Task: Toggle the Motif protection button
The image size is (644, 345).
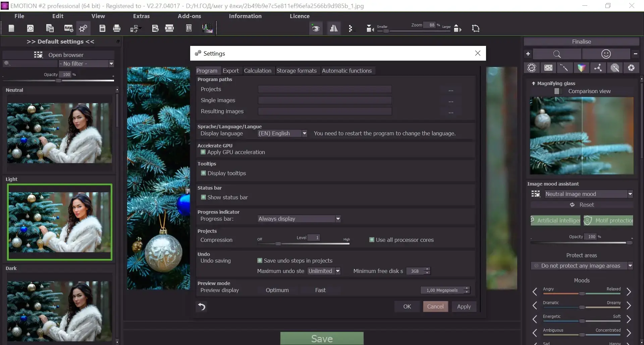Action: coord(608,220)
